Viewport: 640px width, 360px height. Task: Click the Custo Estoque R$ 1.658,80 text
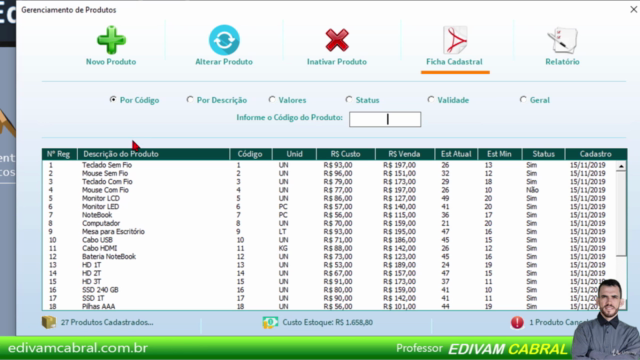tap(327, 322)
